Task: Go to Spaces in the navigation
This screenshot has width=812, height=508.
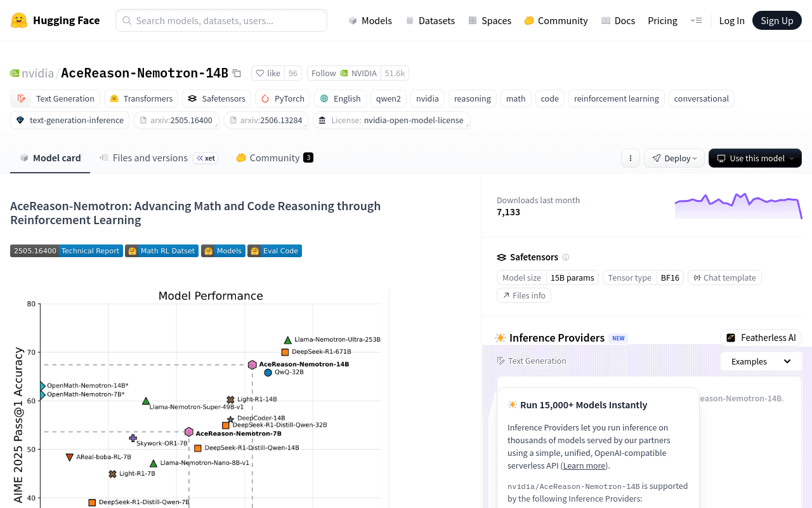Action: tap(490, 20)
